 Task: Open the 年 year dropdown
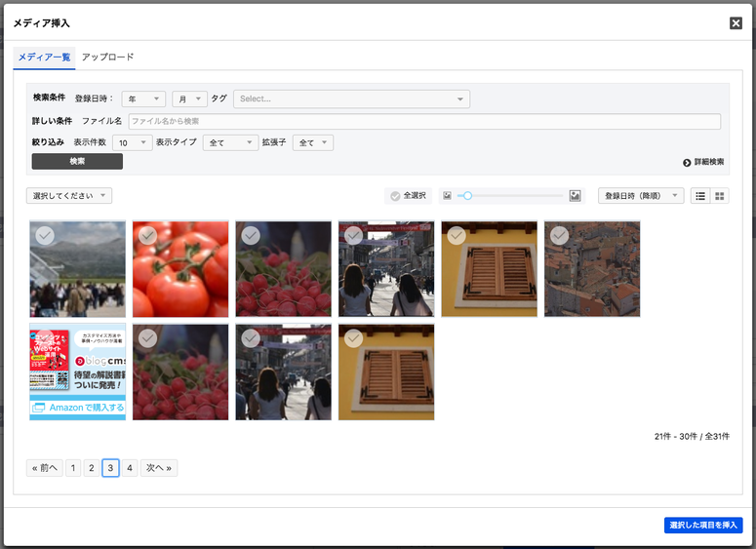143,98
